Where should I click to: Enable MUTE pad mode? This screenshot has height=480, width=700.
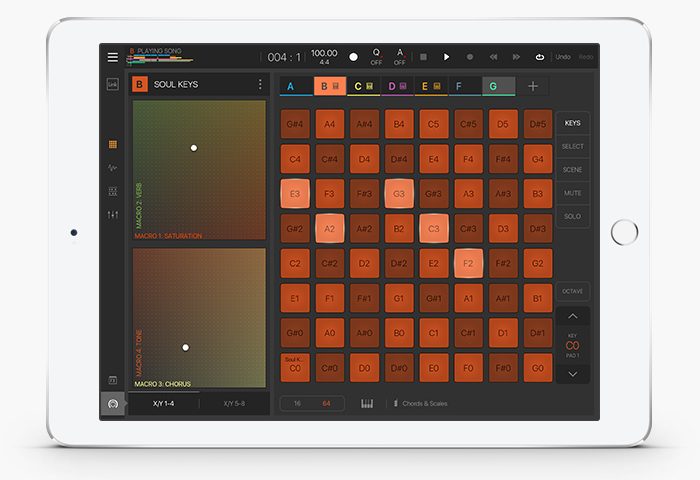coord(572,193)
